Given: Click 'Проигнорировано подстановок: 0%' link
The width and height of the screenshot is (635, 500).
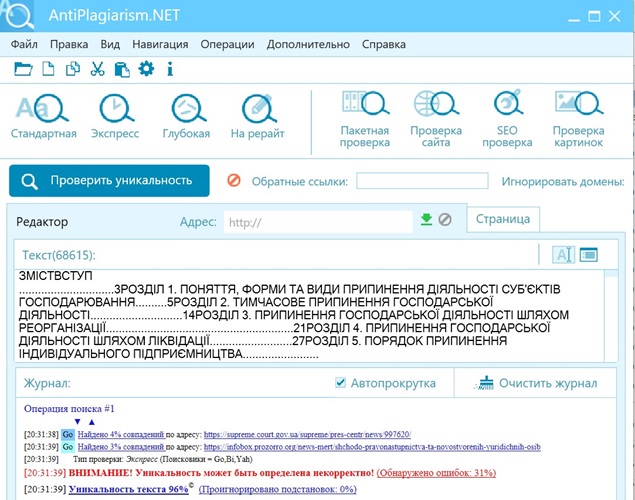Looking at the screenshot, I should tap(277, 489).
